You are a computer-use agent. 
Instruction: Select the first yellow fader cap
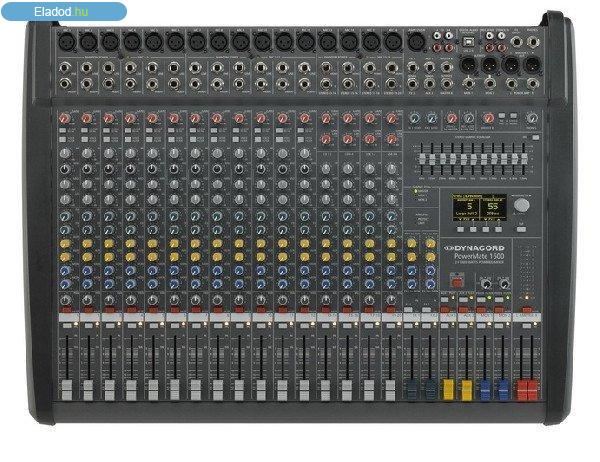[x=448, y=389]
